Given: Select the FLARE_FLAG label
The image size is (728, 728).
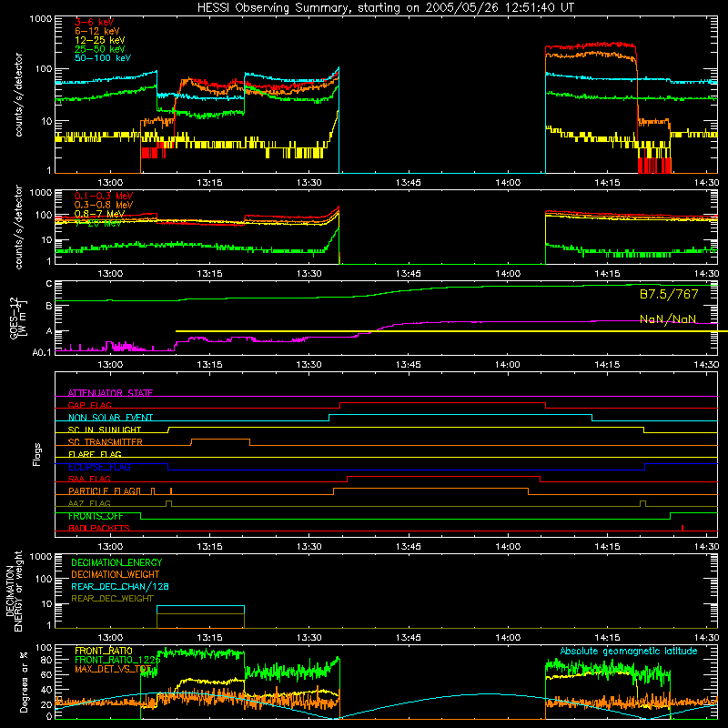Looking at the screenshot, I should point(95,454).
